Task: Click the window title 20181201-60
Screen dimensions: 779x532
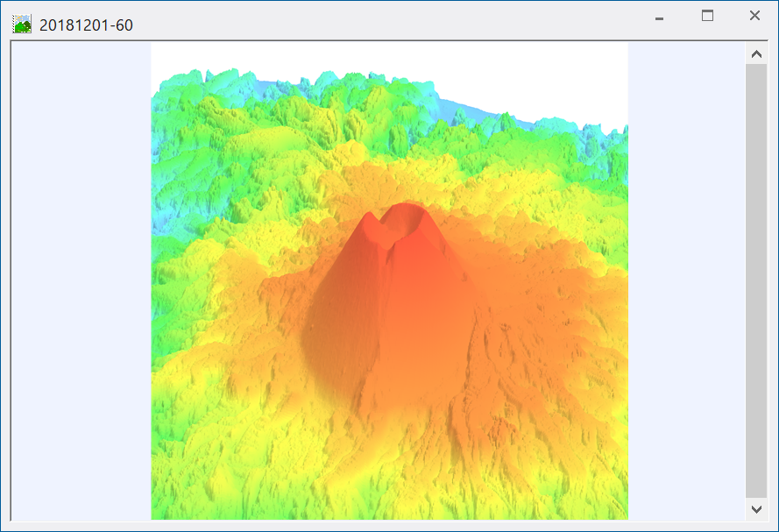Action: (x=86, y=25)
